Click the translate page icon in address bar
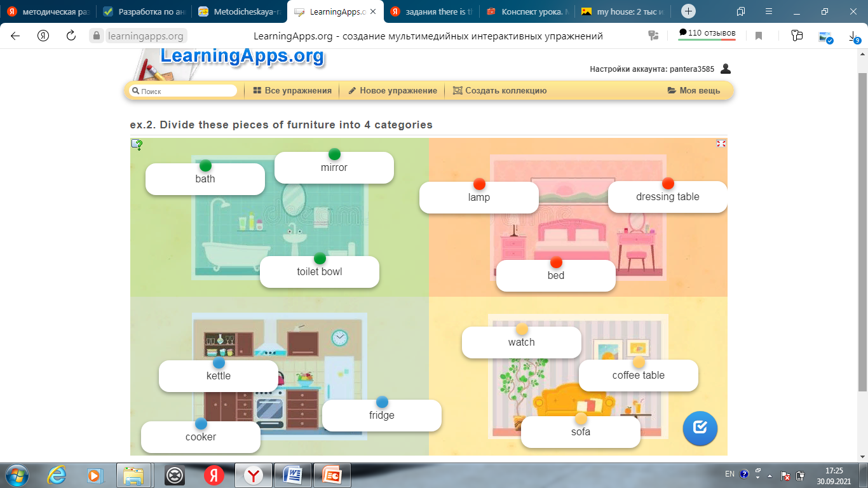Screen dimensions: 868x488 coord(653,36)
